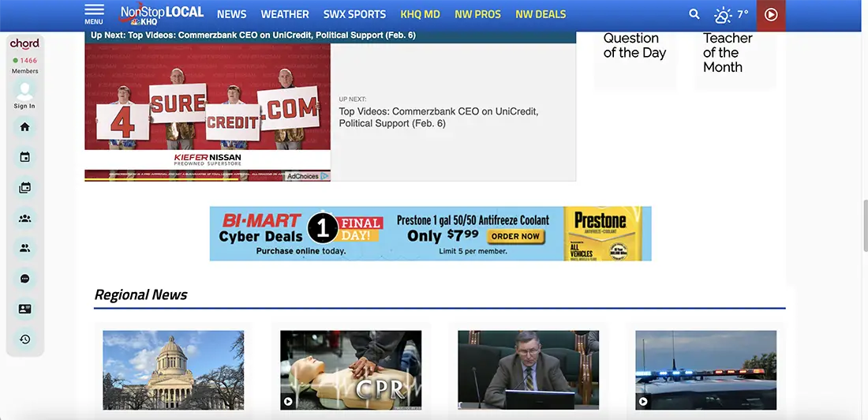Viewport: 868px width, 420px height.
Task: Open the CPR training news thumbnail
Action: [x=351, y=370]
